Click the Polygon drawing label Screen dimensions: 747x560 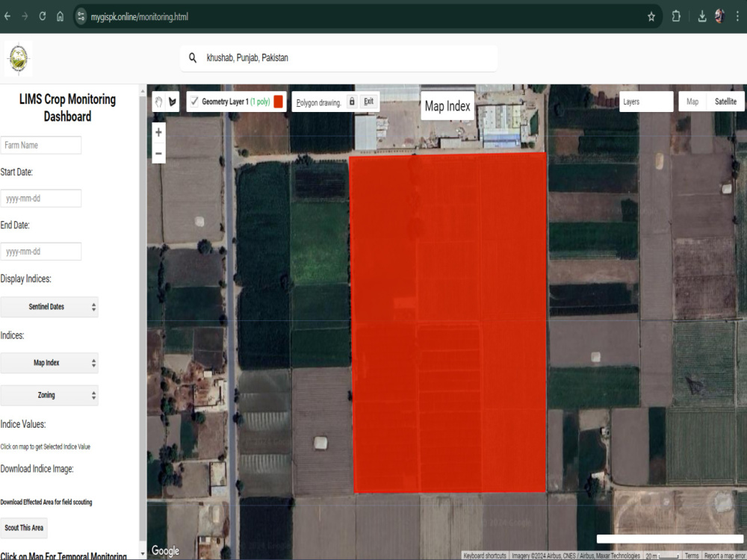[x=318, y=102]
